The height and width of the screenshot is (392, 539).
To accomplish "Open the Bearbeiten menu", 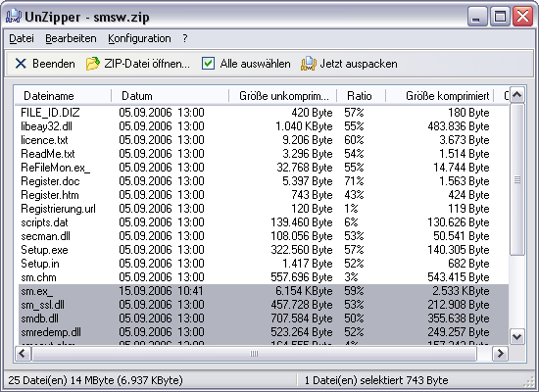I will coord(71,38).
